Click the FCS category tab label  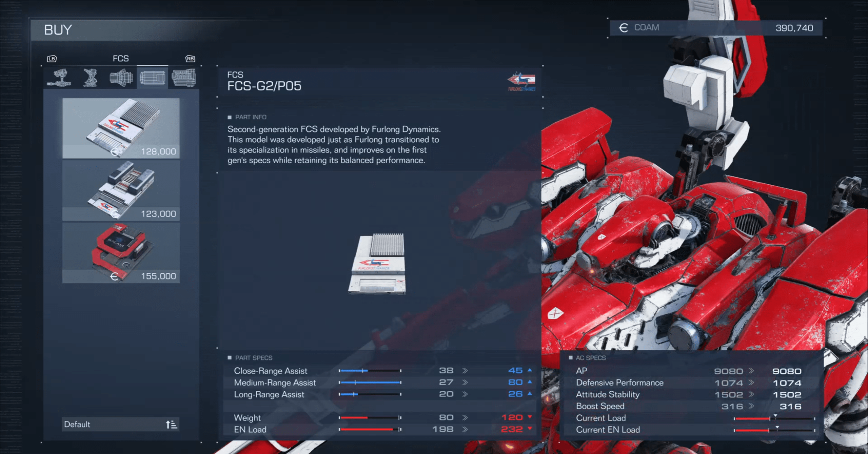121,59
